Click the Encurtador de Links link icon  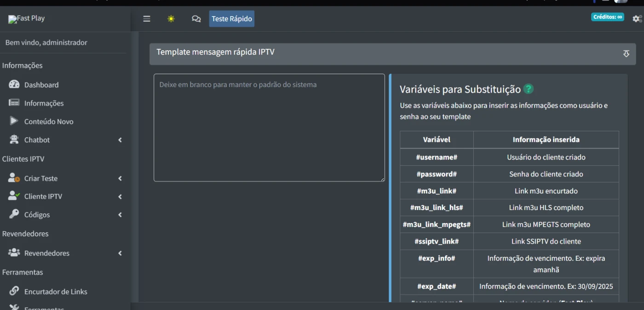click(14, 291)
